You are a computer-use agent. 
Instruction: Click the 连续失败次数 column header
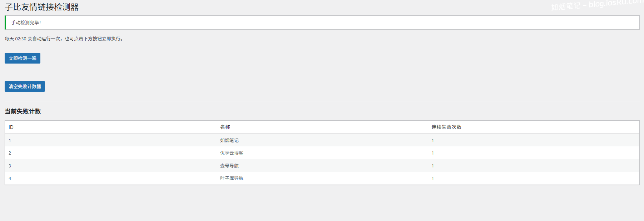pyautogui.click(x=446, y=127)
